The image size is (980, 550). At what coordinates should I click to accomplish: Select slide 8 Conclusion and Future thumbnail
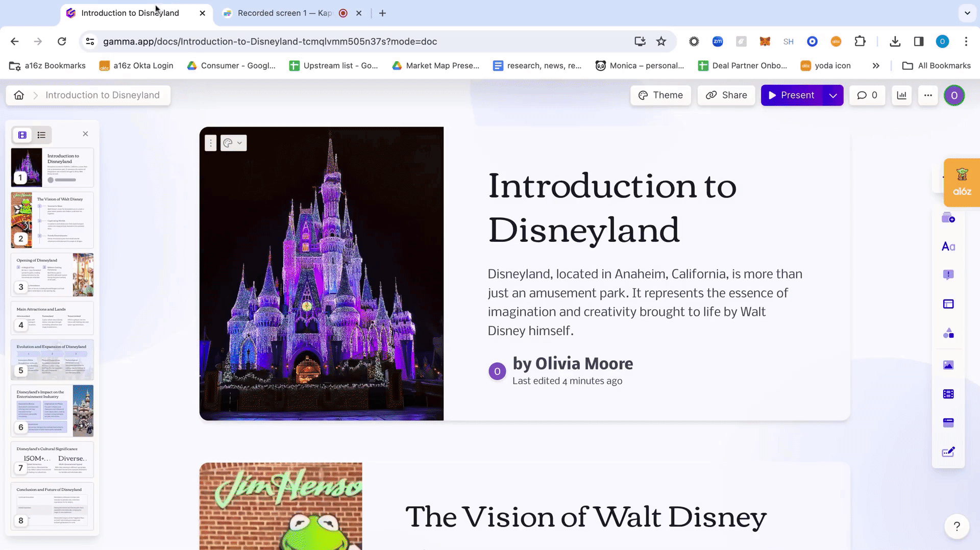coord(52,506)
